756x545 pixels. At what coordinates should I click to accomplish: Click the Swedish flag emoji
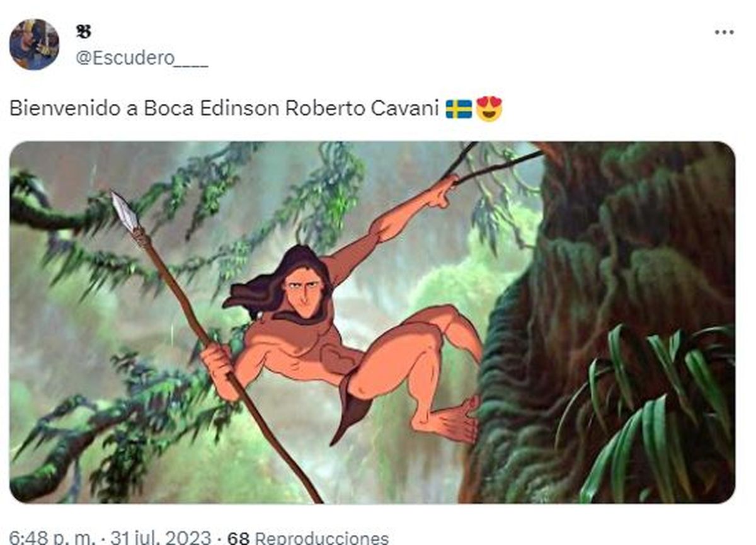coord(459,109)
